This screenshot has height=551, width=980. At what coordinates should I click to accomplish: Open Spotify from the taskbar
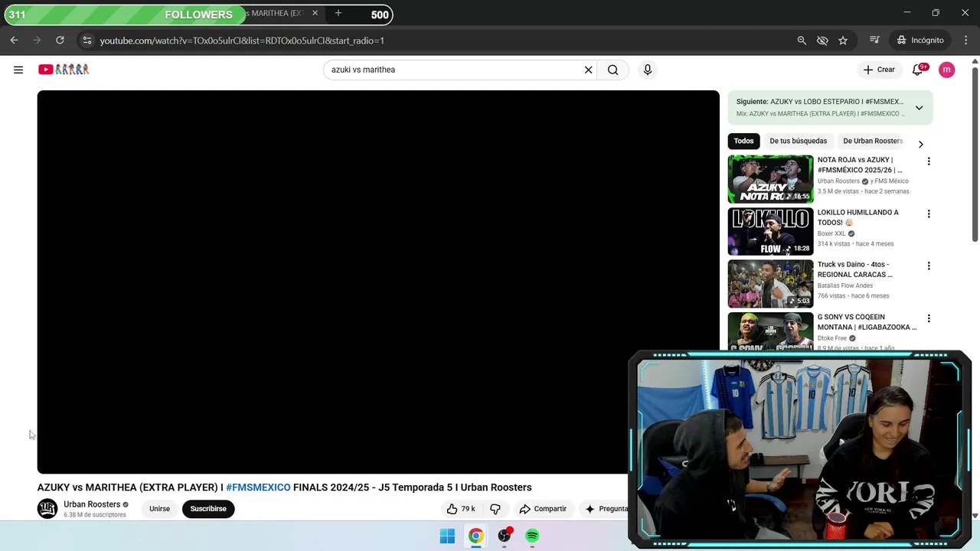tap(532, 536)
